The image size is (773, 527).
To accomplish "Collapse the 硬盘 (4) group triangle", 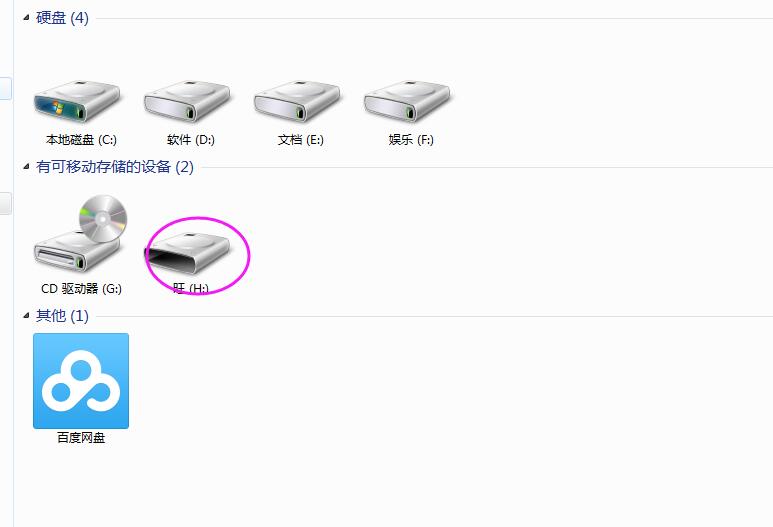I will point(26,18).
